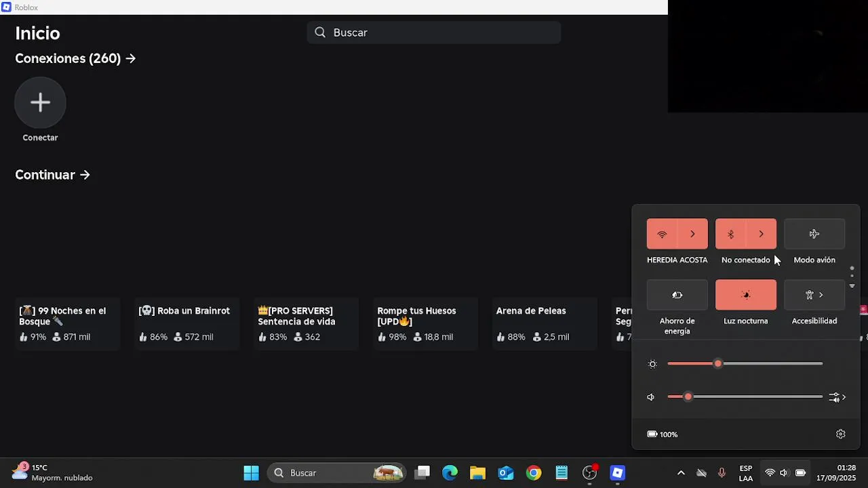This screenshot has height=488, width=868.
Task: Open Arena de Peleas game
Action: [x=545, y=324]
